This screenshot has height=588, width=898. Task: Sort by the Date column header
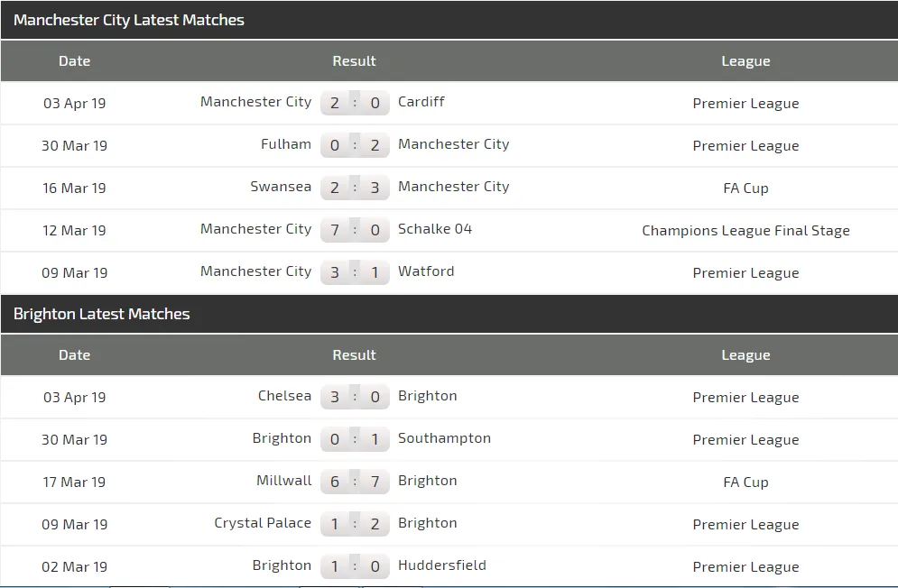[x=74, y=60]
